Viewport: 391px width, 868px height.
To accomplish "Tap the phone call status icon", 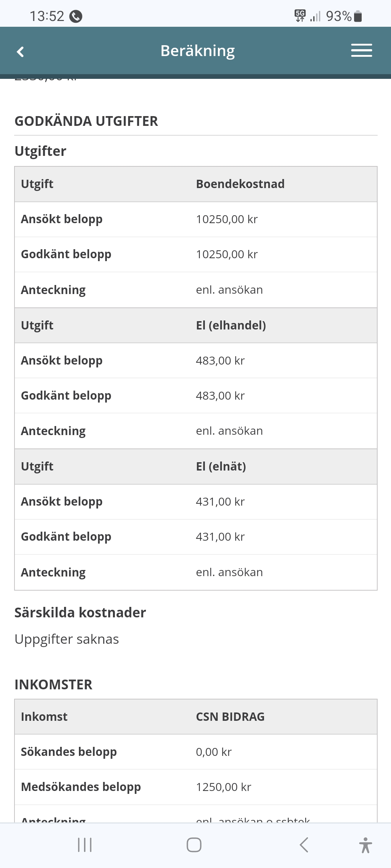I will [76, 16].
